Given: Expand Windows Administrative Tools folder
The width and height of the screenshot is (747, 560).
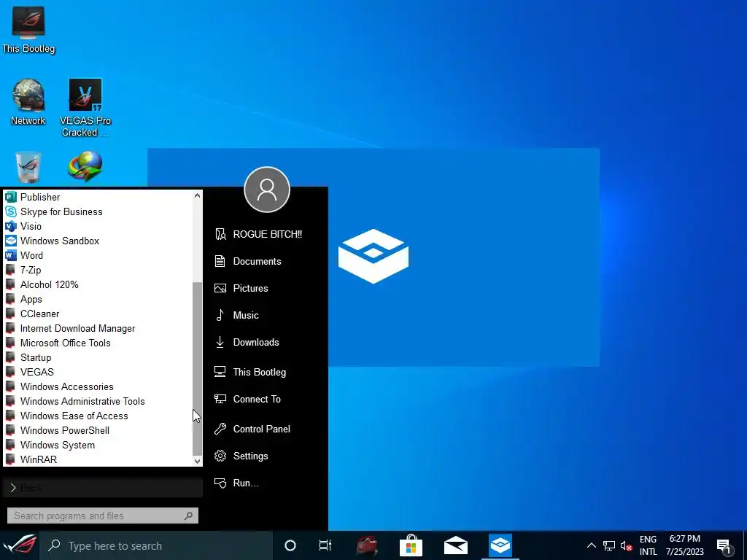Looking at the screenshot, I should [x=98, y=402].
